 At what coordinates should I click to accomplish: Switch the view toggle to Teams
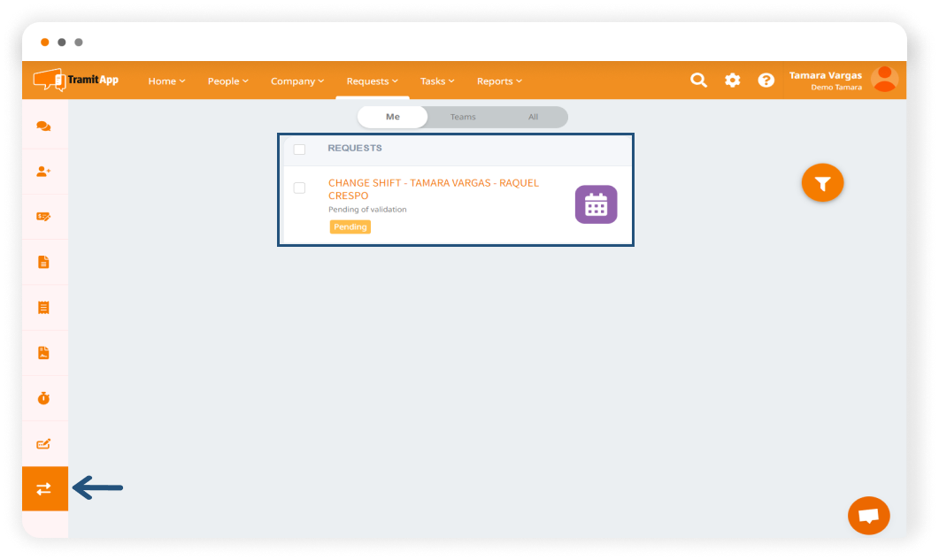462,117
